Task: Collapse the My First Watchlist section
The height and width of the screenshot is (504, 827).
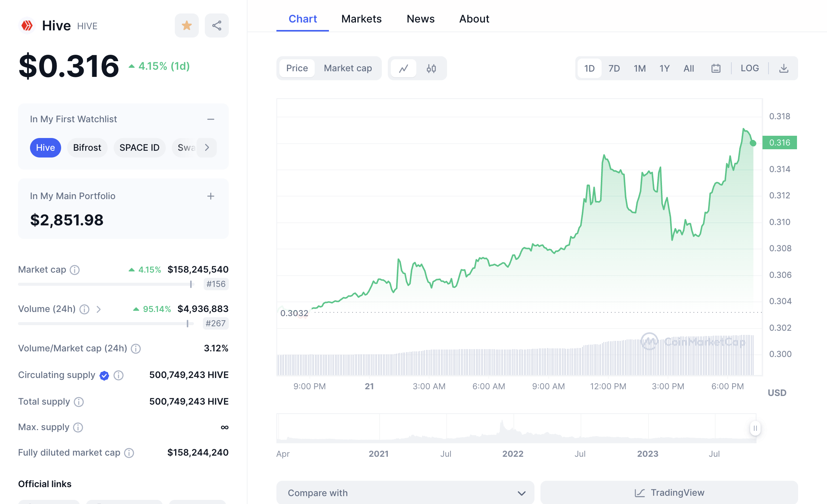Action: pyautogui.click(x=211, y=119)
